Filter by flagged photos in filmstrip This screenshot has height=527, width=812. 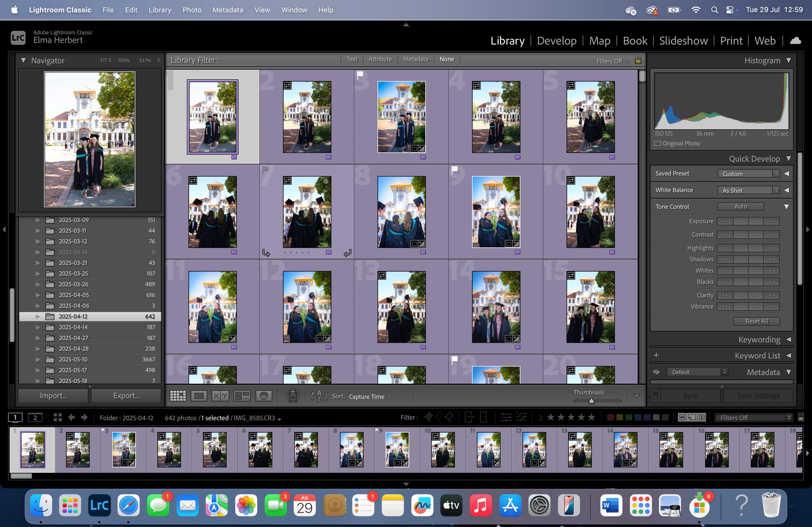[x=428, y=417]
